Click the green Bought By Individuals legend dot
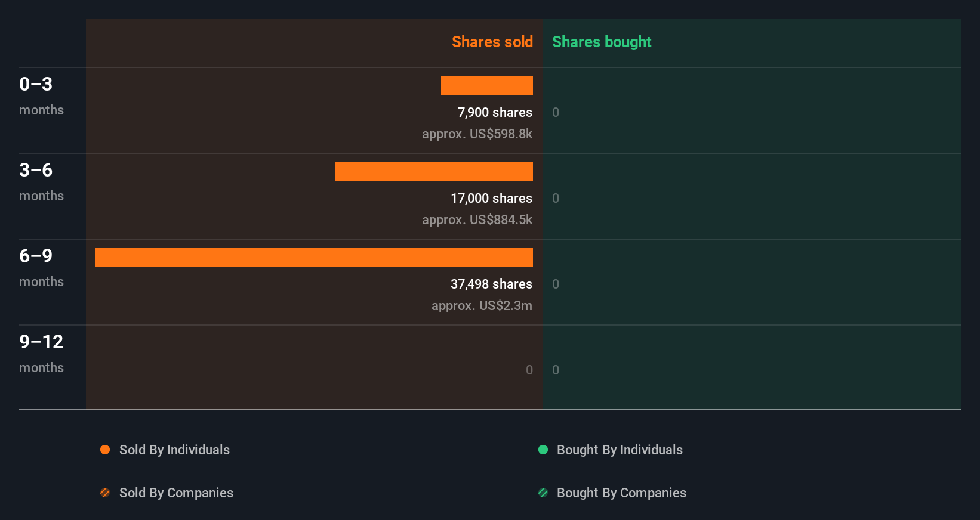 (x=543, y=450)
